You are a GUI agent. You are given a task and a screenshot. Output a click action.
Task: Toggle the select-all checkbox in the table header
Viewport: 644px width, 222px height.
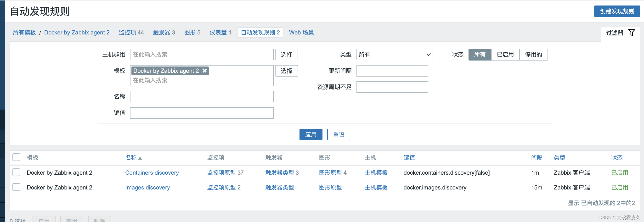click(16, 157)
